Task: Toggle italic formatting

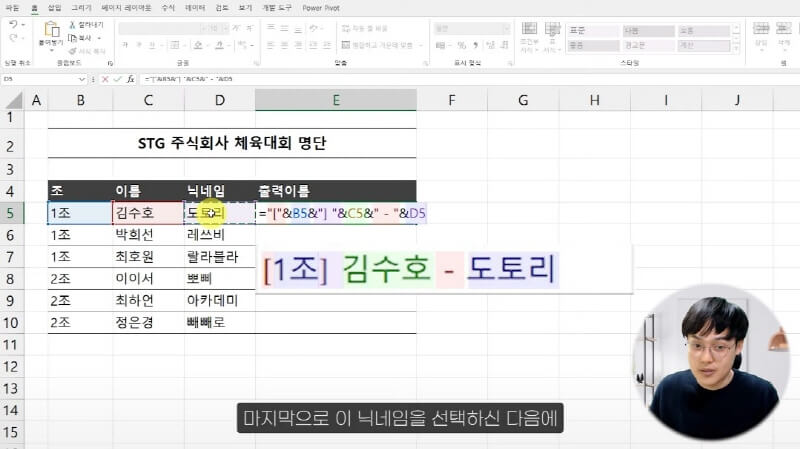Action: point(138,45)
